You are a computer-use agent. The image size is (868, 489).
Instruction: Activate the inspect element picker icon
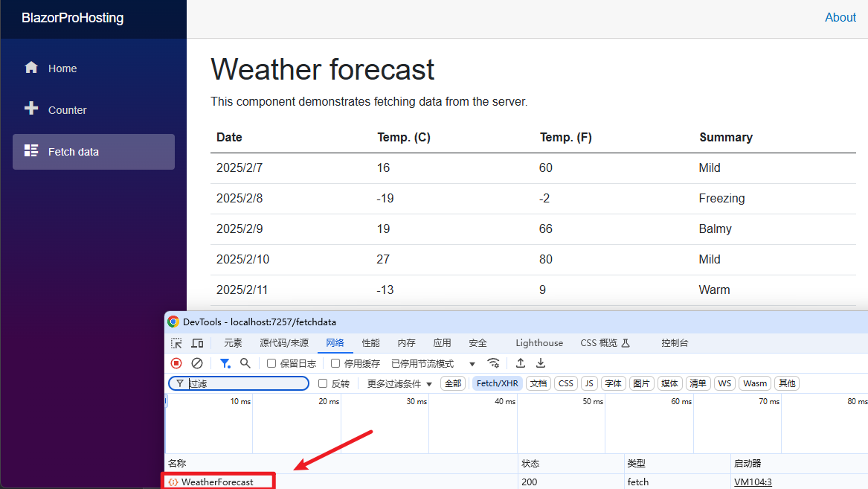coord(176,343)
